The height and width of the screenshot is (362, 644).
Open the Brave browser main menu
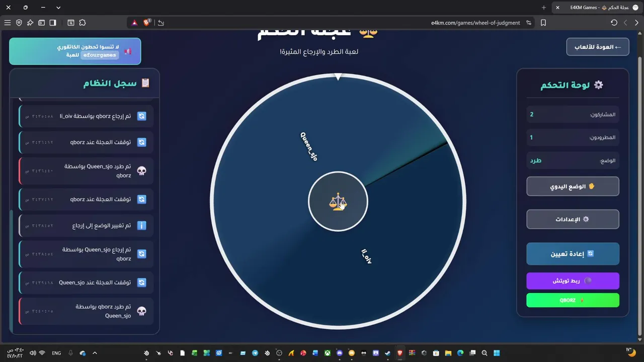click(x=7, y=23)
